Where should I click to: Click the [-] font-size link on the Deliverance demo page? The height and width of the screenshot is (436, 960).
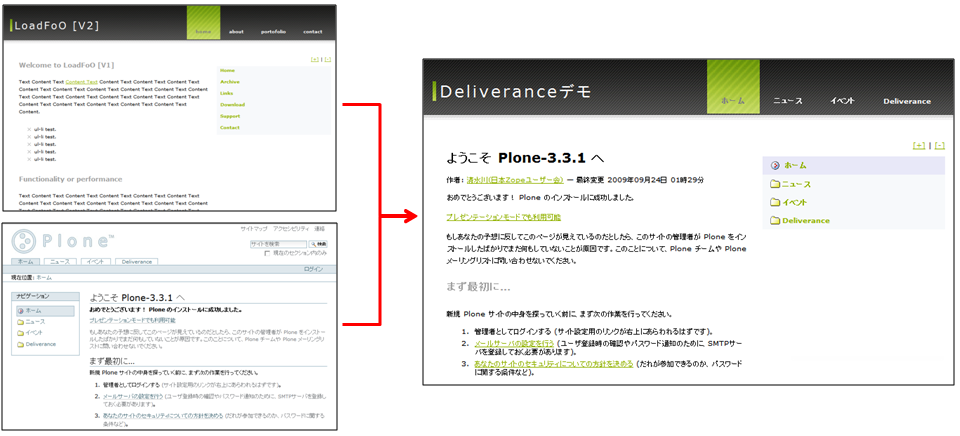click(x=940, y=145)
